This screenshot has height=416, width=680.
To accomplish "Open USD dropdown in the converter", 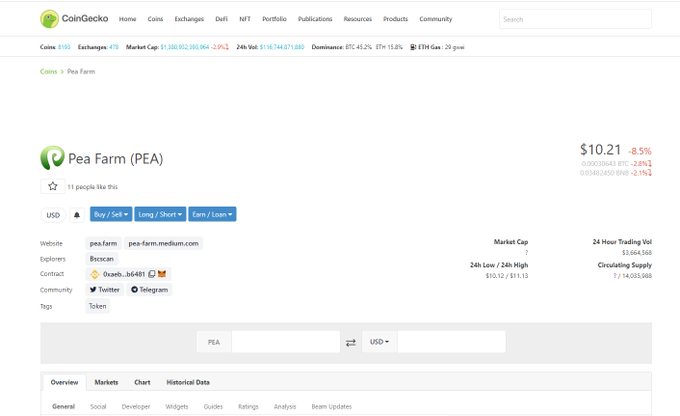I will [x=379, y=342].
